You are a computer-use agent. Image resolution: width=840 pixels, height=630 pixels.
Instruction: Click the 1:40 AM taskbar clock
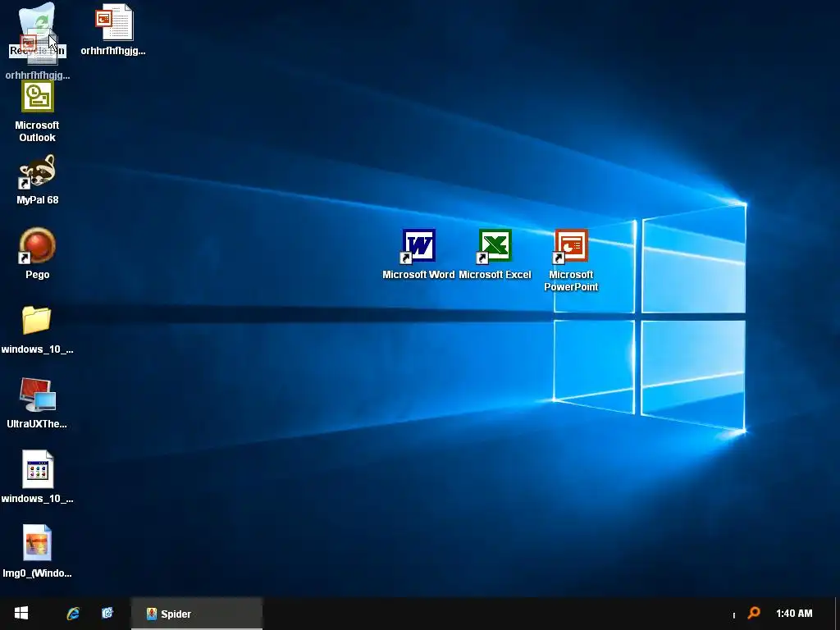pos(794,614)
